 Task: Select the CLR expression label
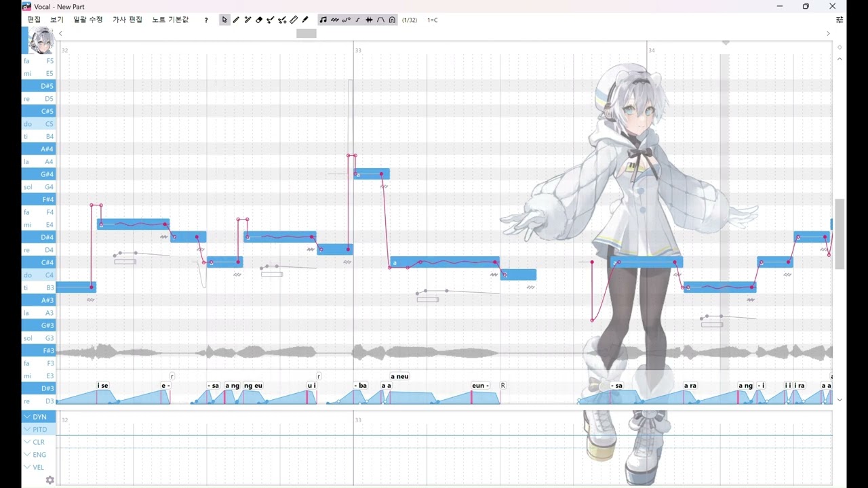pyautogui.click(x=39, y=442)
